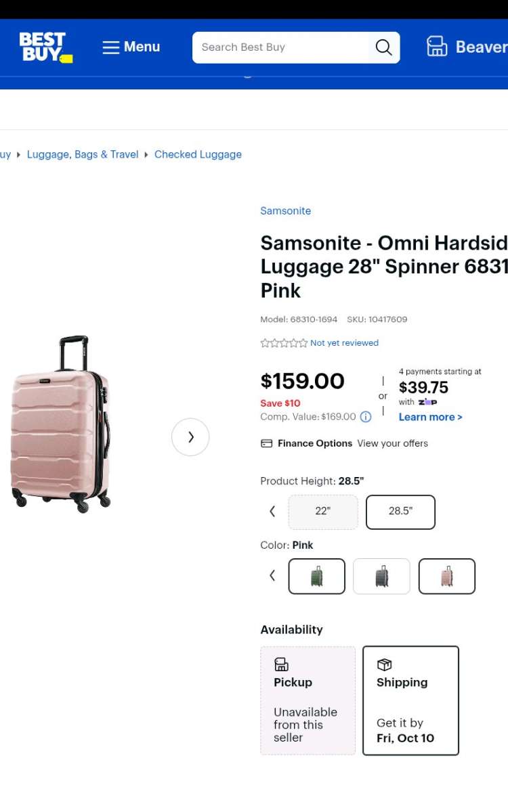508x812 pixels.
Task: Select the 28.5" product height option
Action: point(400,512)
